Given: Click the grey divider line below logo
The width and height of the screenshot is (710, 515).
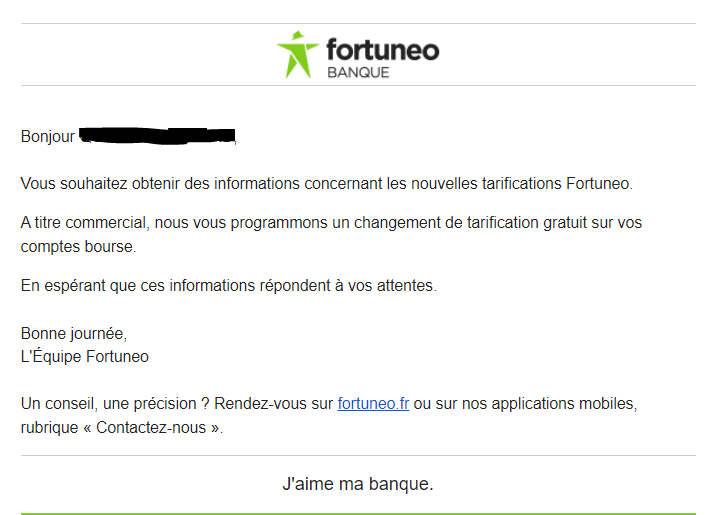Looking at the screenshot, I should [x=358, y=85].
